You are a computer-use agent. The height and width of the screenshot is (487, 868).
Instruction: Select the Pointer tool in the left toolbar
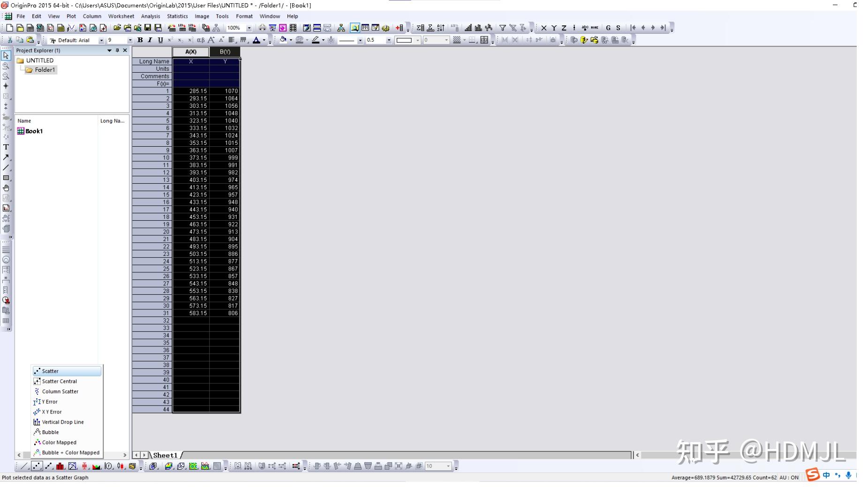click(x=6, y=55)
